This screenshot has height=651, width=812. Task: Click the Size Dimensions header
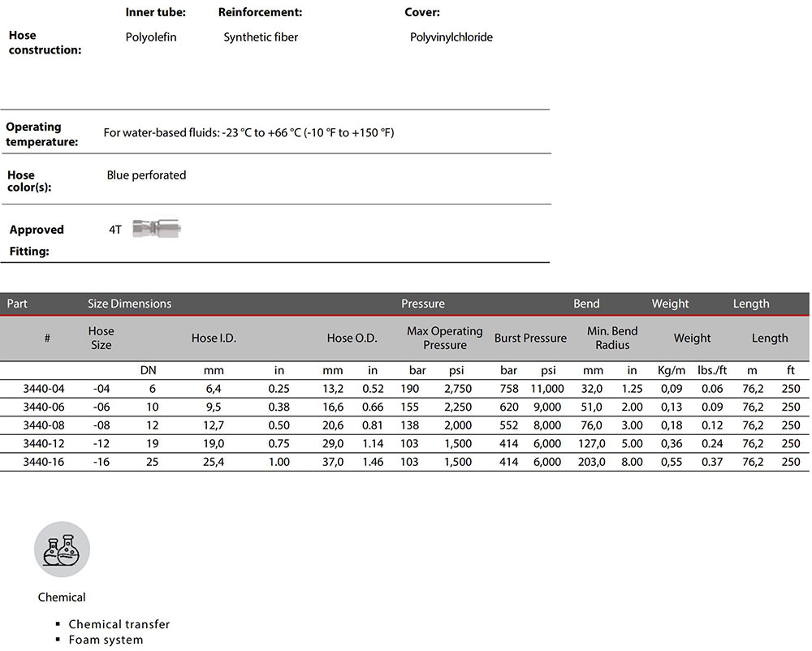point(129,304)
